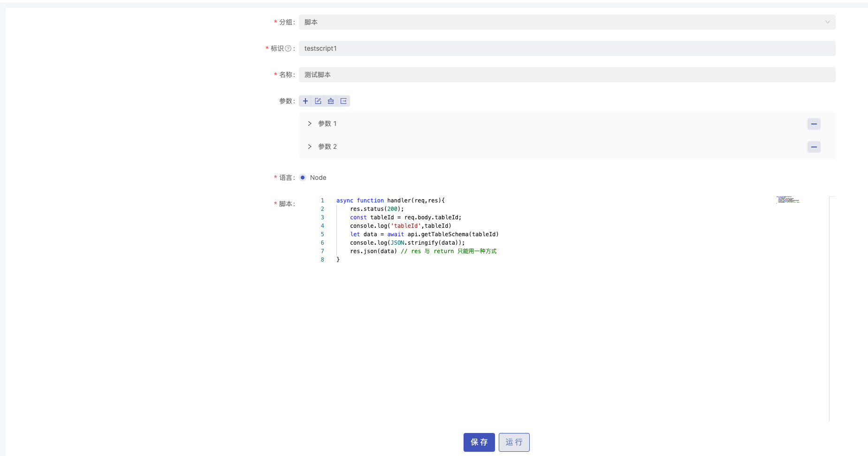Click the Node language label
The height and width of the screenshot is (456, 868).
[x=318, y=178]
